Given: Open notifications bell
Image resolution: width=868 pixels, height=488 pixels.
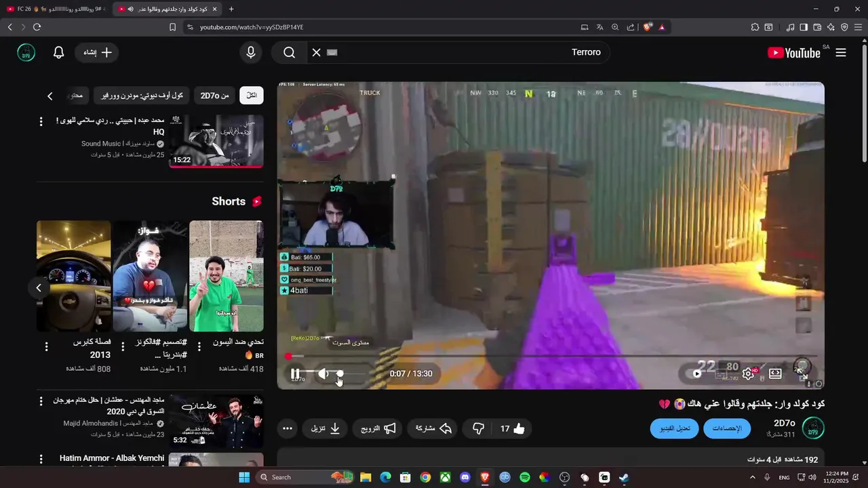Looking at the screenshot, I should pos(59,52).
